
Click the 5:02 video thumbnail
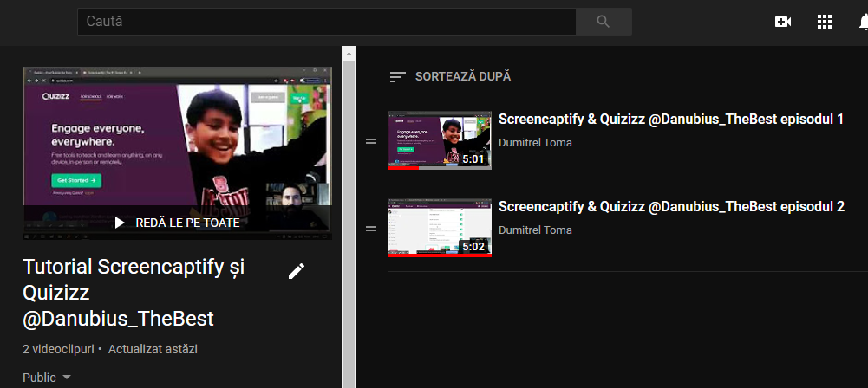439,228
